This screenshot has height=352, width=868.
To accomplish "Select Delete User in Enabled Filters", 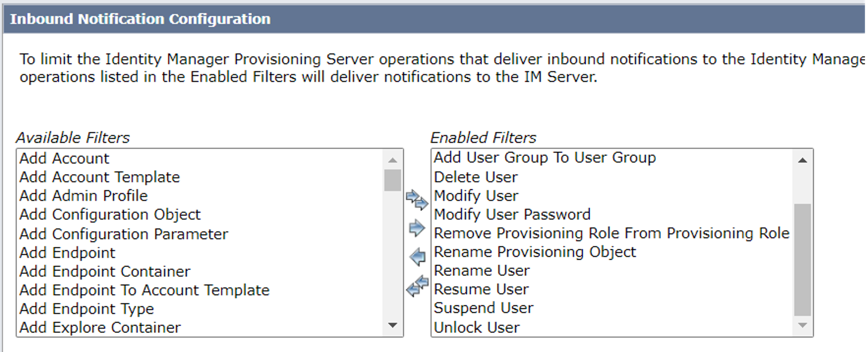I will tap(475, 177).
